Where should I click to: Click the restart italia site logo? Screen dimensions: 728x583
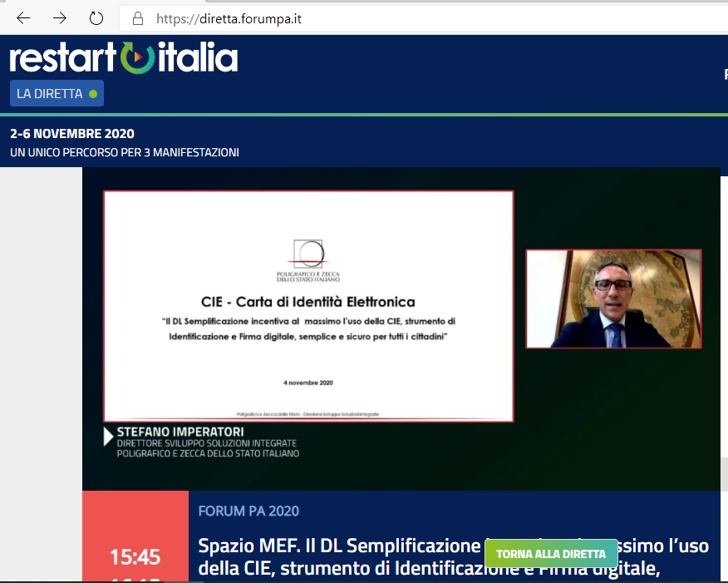122,58
